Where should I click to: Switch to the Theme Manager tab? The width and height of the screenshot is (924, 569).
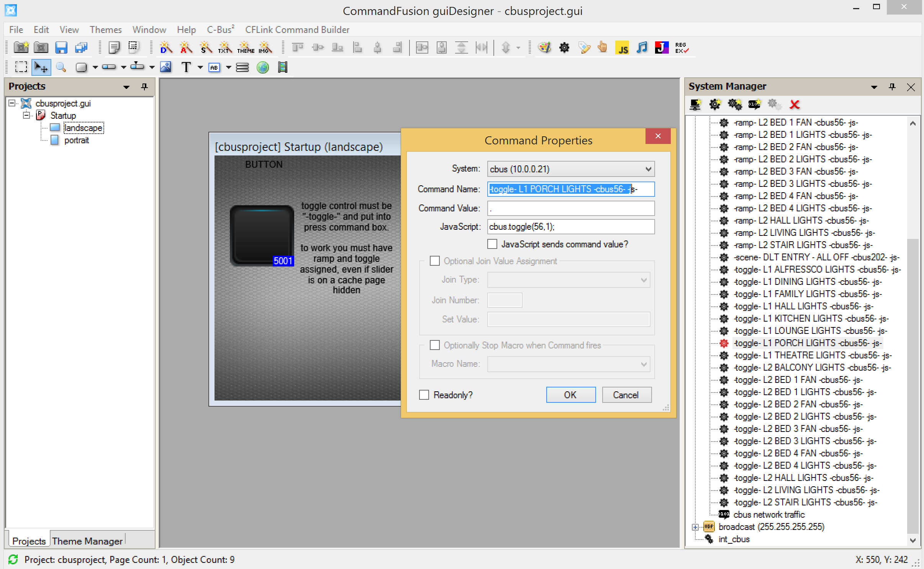click(87, 541)
